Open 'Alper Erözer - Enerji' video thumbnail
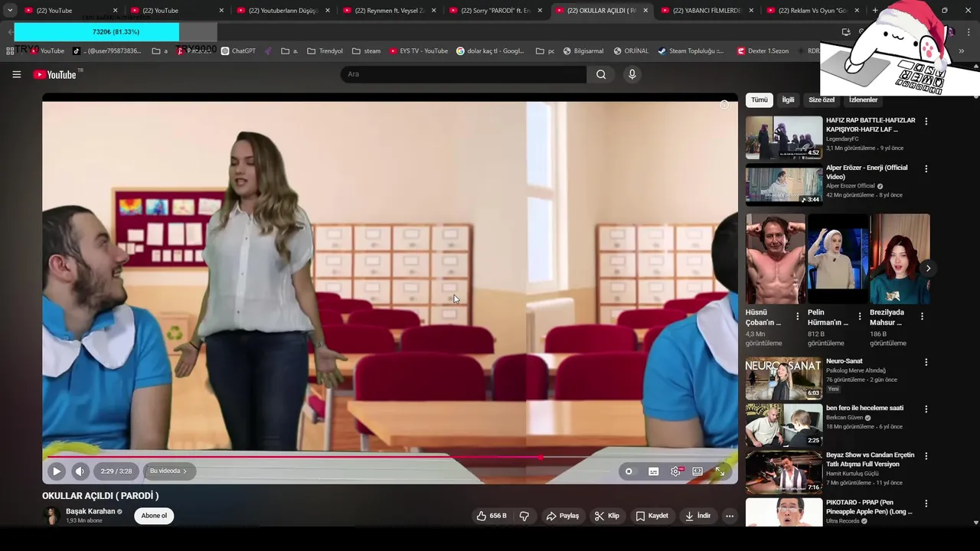 (784, 184)
